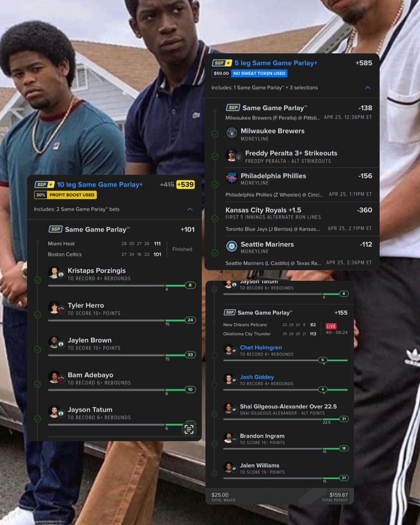Tap the SGP badge on Pelicans Thunder parlay

230,313
